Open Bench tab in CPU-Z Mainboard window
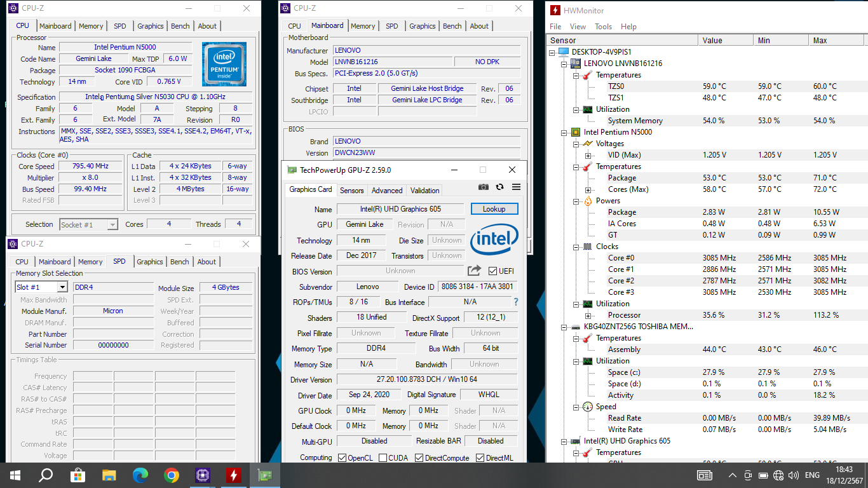 point(452,26)
